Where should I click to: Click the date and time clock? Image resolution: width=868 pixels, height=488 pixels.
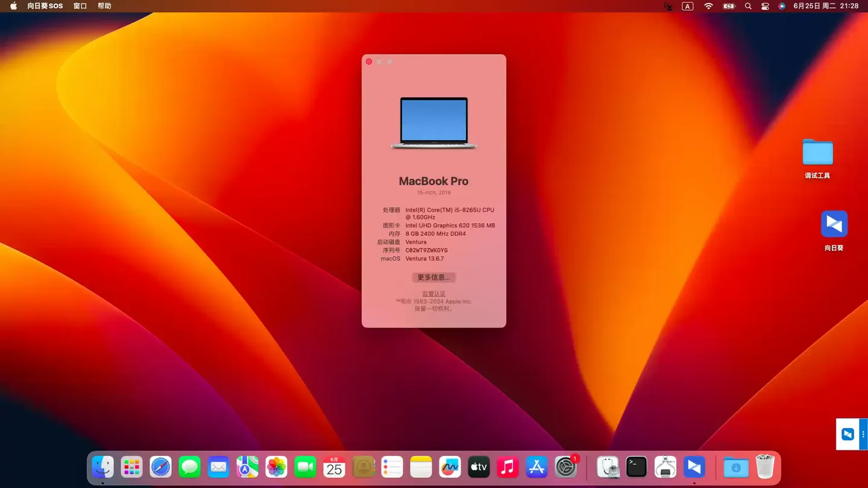pyautogui.click(x=826, y=6)
